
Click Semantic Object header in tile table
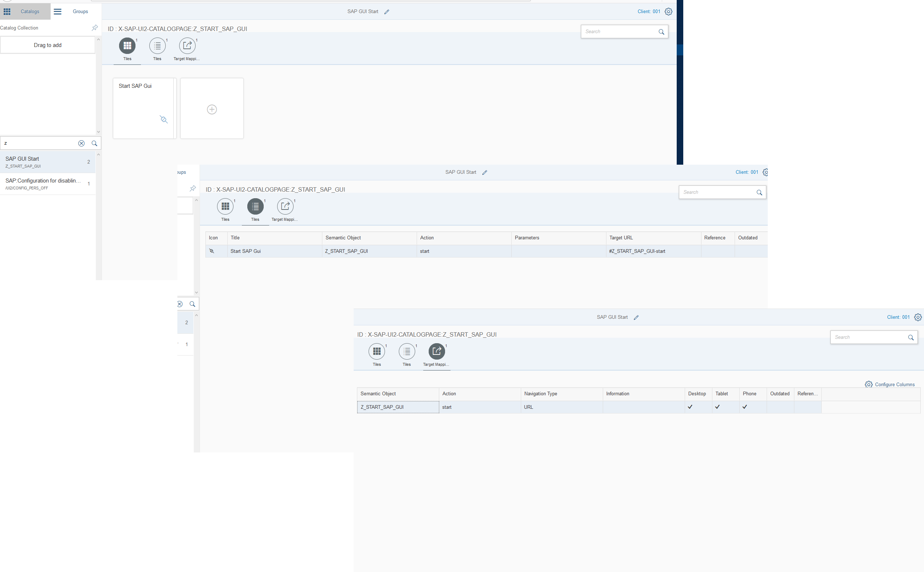369,238
